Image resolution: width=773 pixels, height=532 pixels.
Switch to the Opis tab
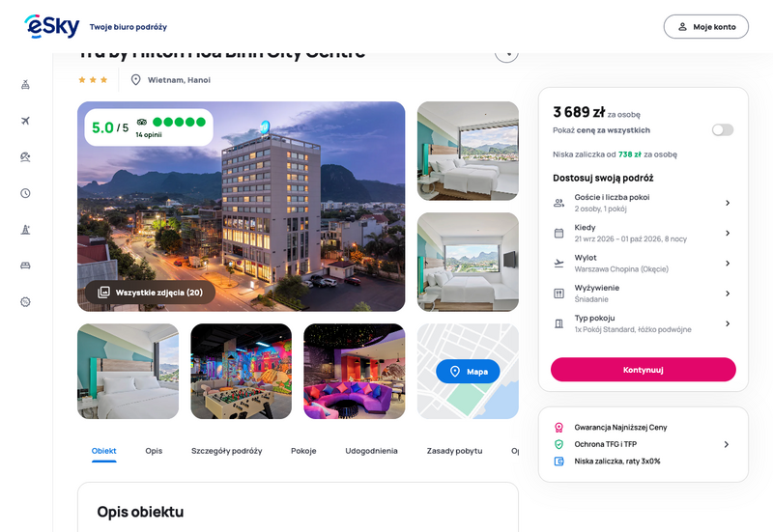pyautogui.click(x=154, y=451)
